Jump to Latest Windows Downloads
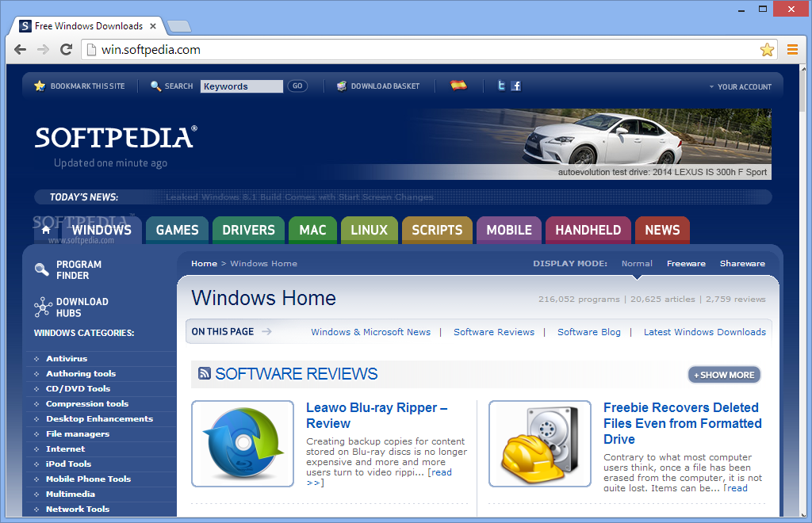This screenshot has height=523, width=812. pos(705,332)
